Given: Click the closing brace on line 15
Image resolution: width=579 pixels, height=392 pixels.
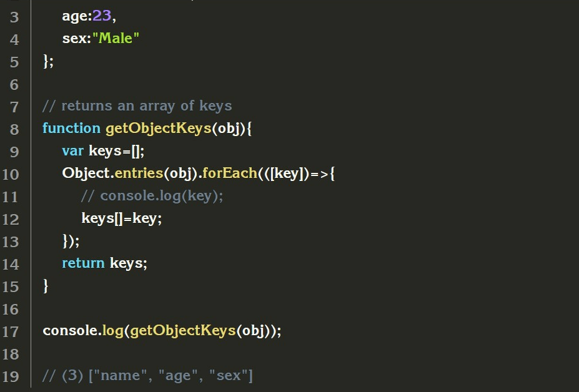Looking at the screenshot, I should point(46,286).
